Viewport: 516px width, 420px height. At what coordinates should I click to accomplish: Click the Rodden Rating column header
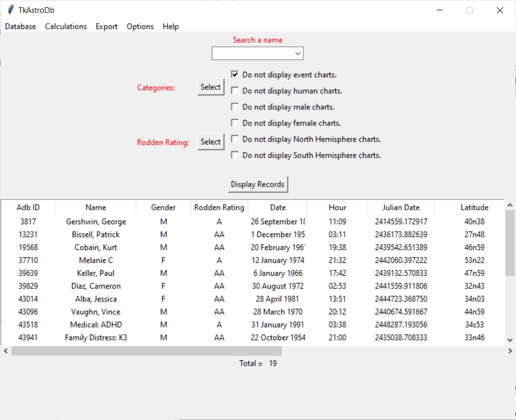pos(219,207)
